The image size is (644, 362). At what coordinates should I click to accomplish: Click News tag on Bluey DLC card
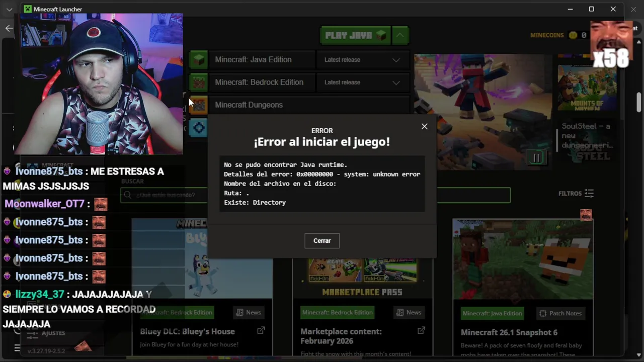249,313
